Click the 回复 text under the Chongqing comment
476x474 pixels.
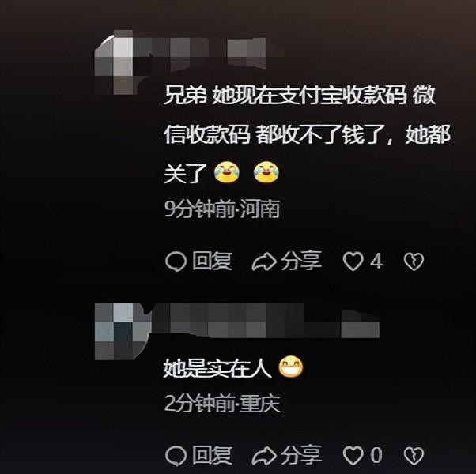coord(212,455)
